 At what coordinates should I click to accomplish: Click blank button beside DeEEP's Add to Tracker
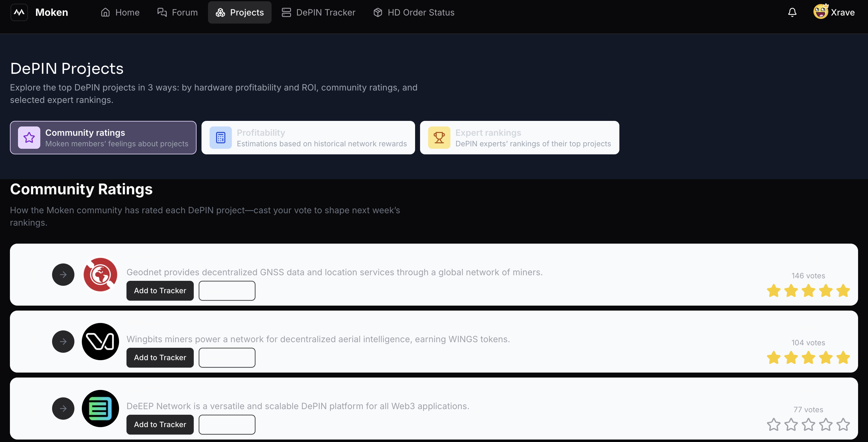click(227, 424)
